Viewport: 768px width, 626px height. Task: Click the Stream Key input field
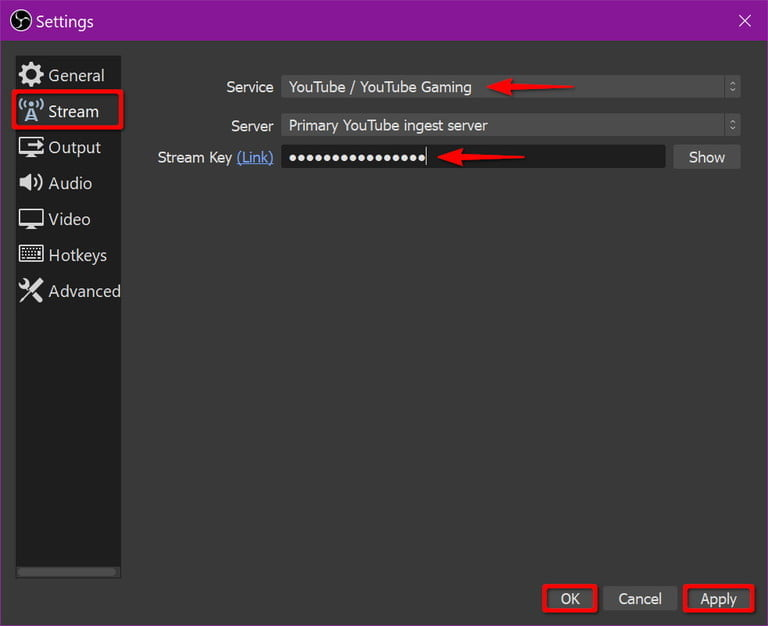(x=473, y=157)
